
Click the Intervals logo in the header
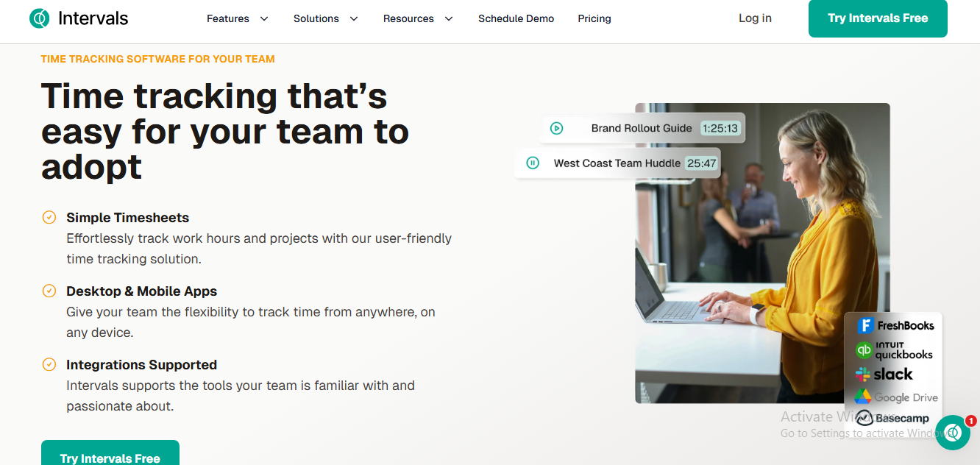(x=78, y=18)
